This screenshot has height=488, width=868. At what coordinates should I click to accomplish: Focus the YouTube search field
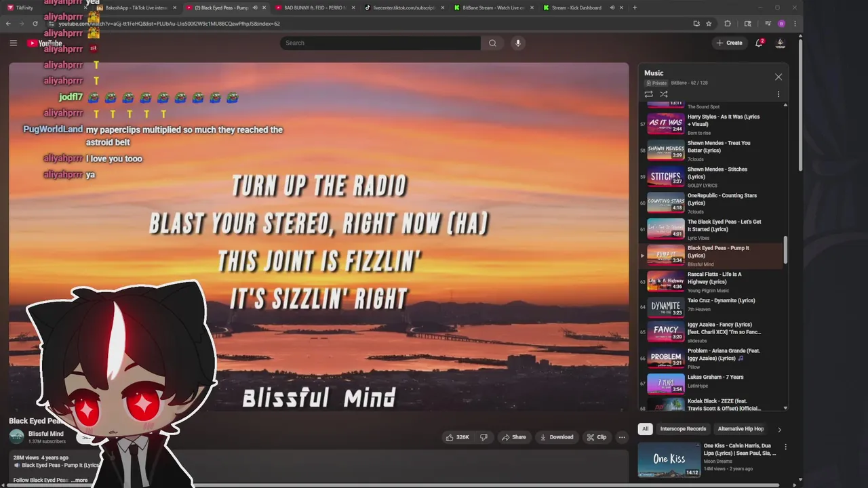point(380,43)
